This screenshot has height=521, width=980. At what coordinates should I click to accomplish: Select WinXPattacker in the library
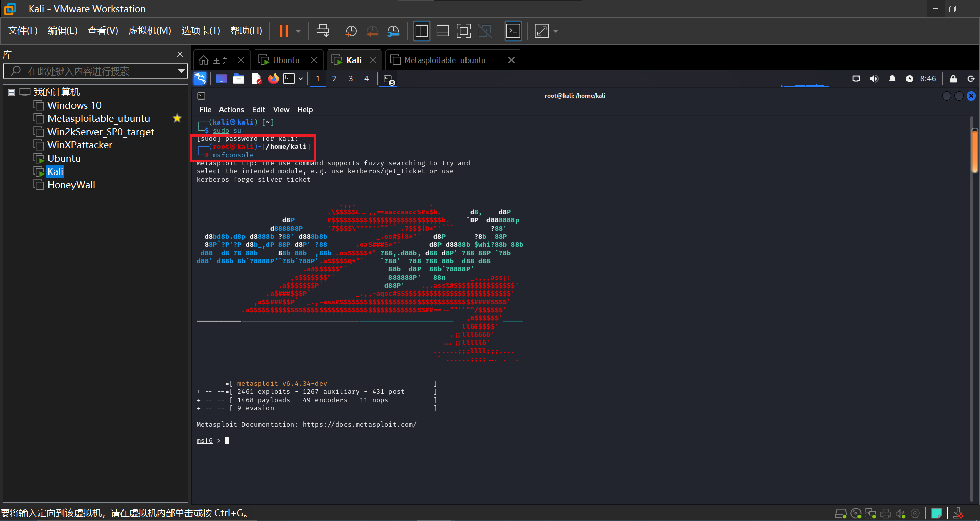(80, 145)
